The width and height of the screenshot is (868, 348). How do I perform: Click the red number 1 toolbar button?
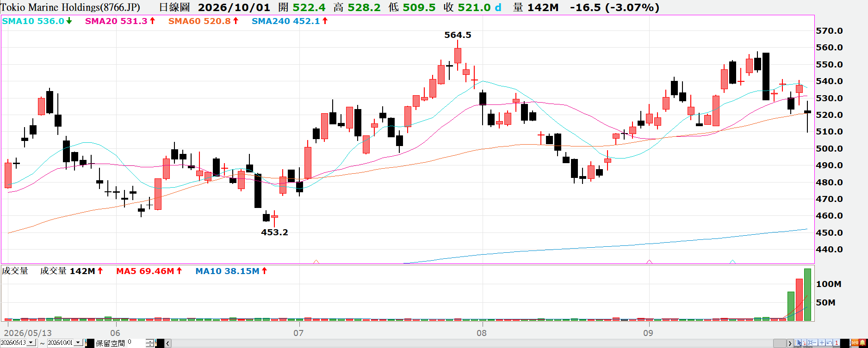pyautogui.click(x=837, y=342)
